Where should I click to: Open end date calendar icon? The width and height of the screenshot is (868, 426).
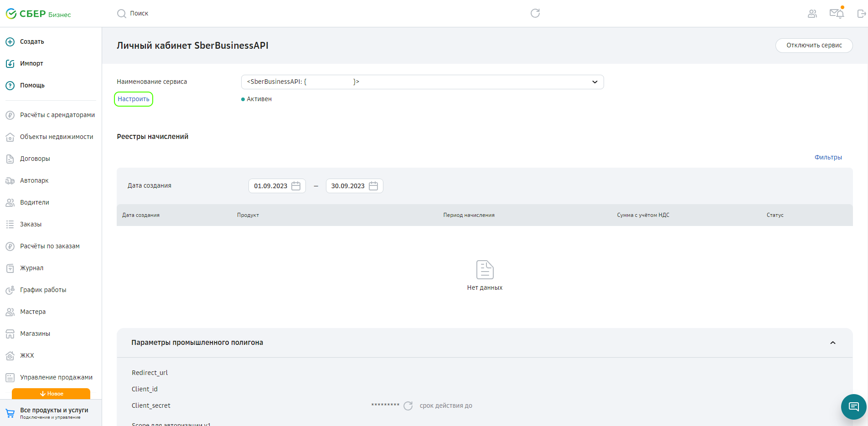tap(373, 186)
